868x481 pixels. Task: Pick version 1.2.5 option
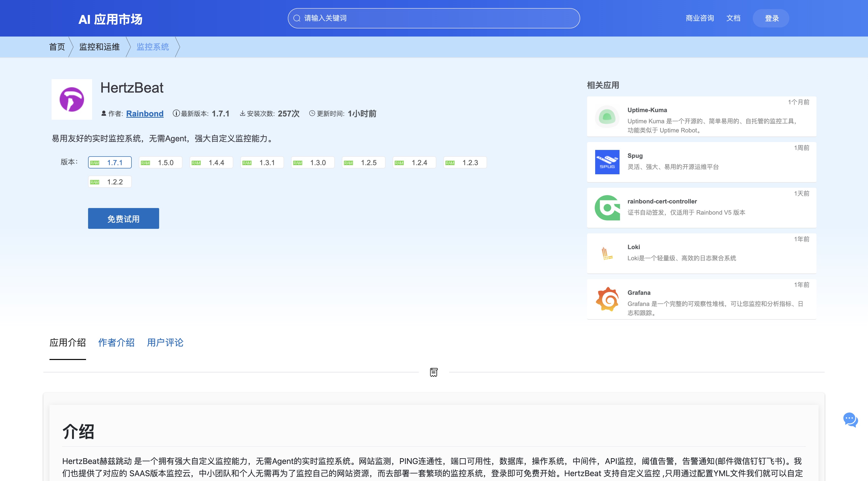364,163
